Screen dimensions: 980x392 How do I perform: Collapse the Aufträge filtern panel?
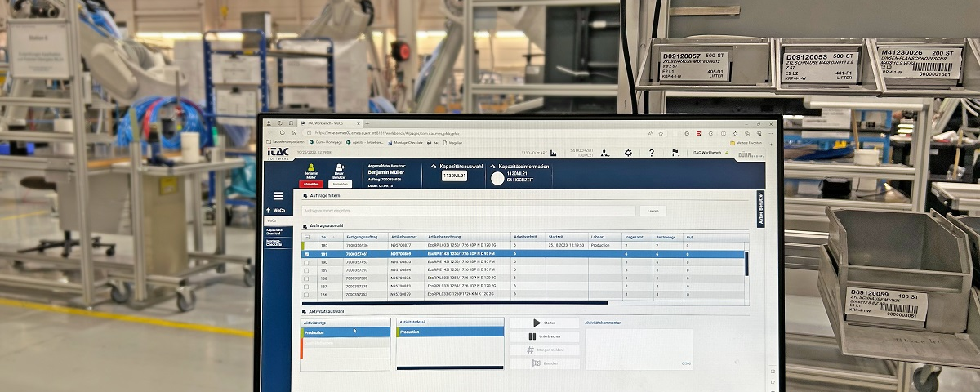point(306,196)
